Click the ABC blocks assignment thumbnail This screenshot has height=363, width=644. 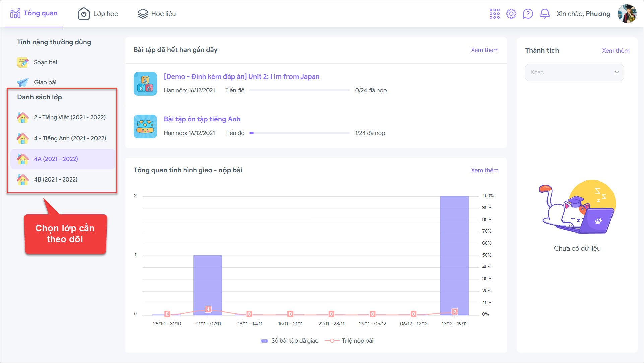[145, 84]
